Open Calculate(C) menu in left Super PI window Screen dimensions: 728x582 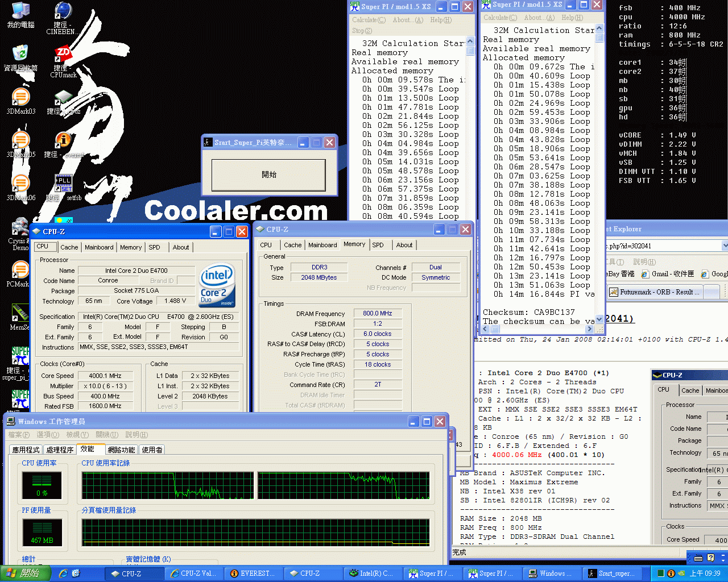pyautogui.click(x=369, y=20)
